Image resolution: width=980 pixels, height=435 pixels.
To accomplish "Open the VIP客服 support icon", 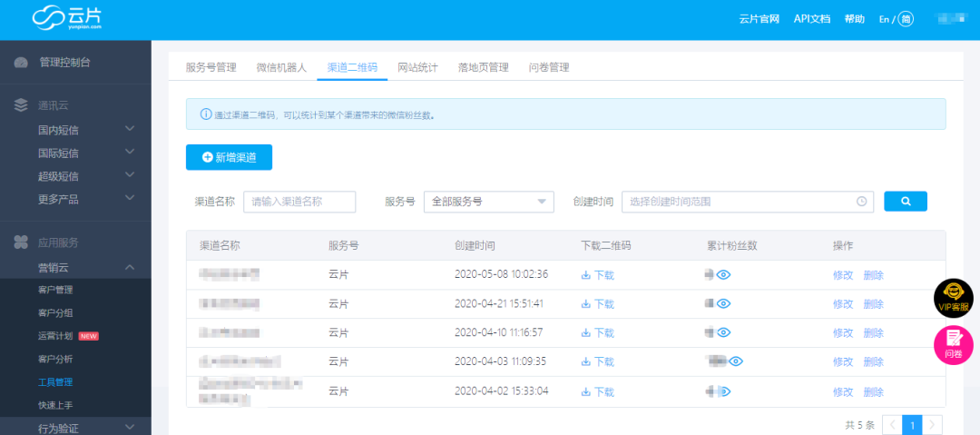I will coord(953,297).
